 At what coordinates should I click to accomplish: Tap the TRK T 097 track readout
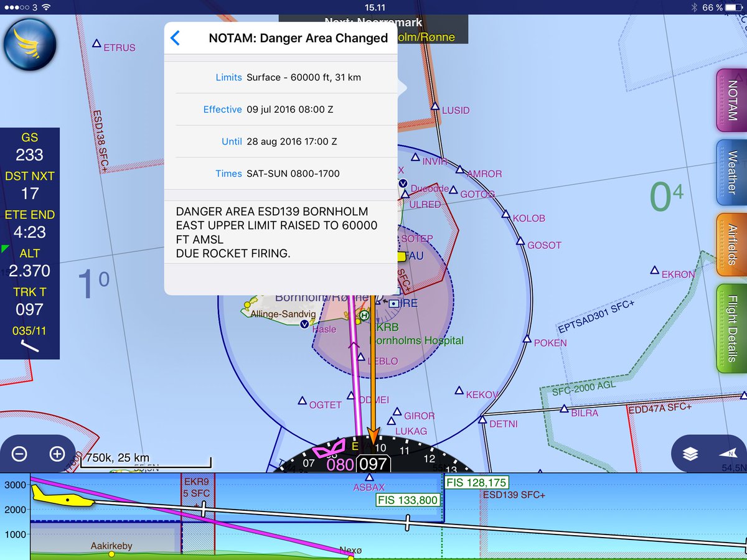[30, 301]
